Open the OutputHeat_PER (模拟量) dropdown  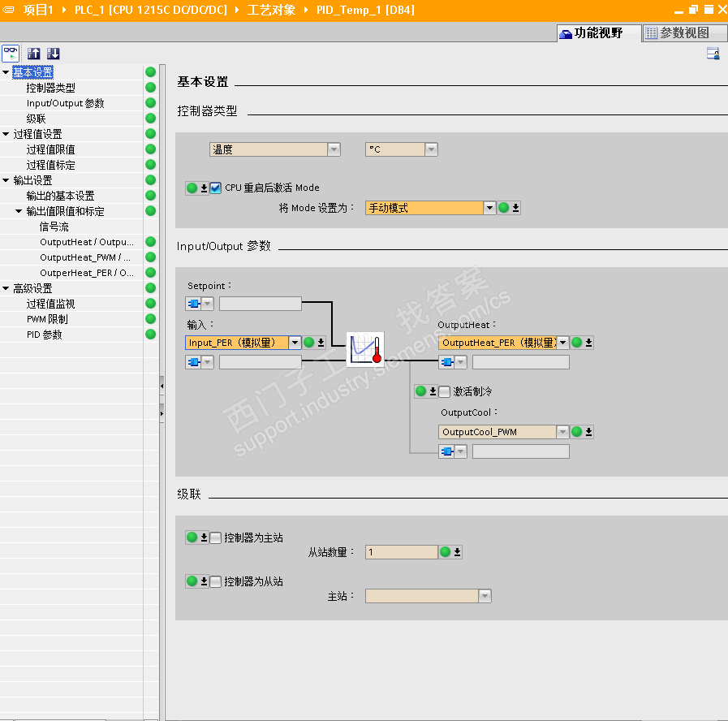(562, 343)
